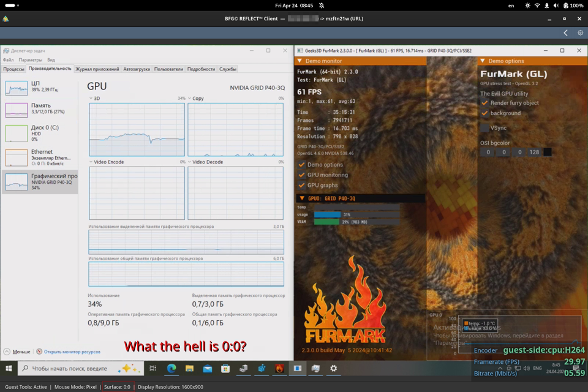Click the Меньше details button

point(17,352)
